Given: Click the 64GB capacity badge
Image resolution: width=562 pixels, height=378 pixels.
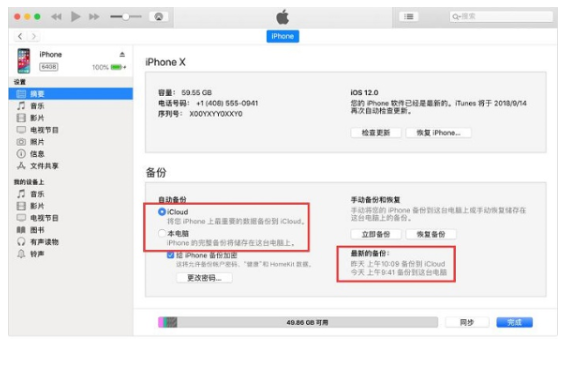Looking at the screenshot, I should pos(49,67).
